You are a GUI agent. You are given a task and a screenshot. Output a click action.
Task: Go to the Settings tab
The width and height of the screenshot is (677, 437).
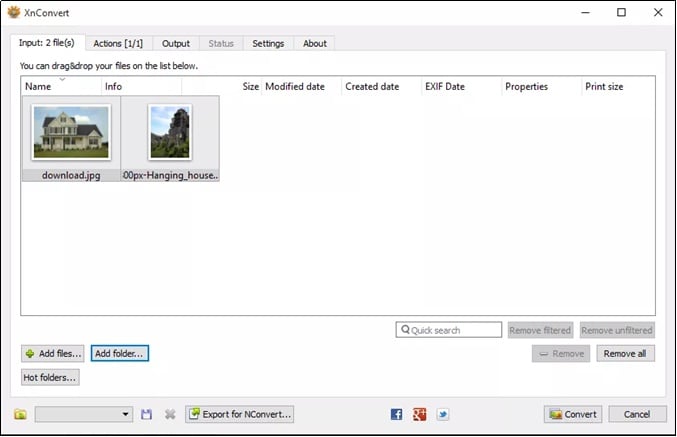pyautogui.click(x=268, y=43)
